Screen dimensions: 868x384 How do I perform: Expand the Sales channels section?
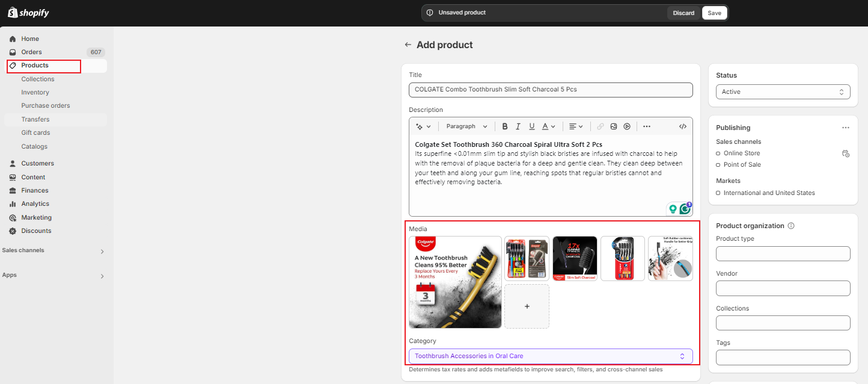click(102, 251)
